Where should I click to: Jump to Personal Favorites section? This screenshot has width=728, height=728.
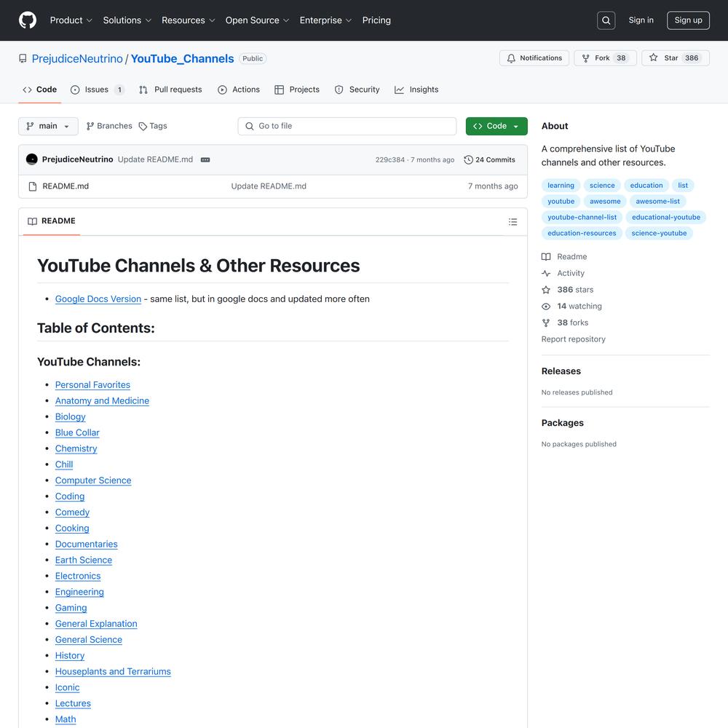pos(92,385)
